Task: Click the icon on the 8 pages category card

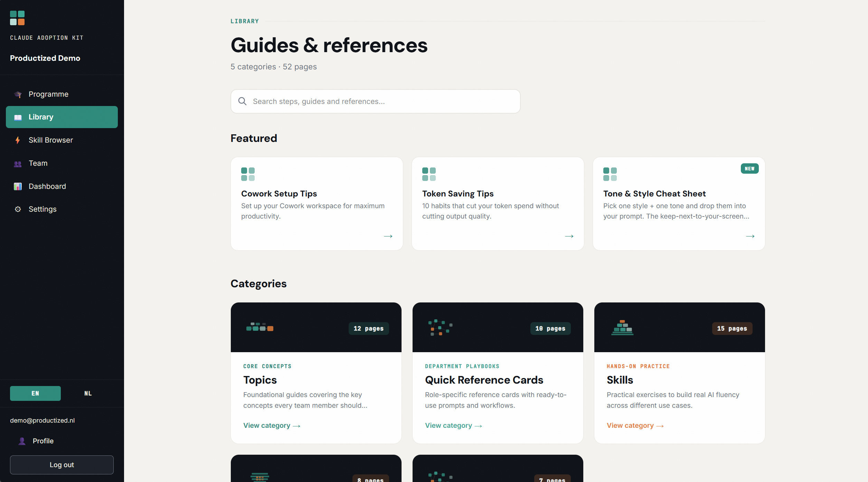Action: pos(260,477)
